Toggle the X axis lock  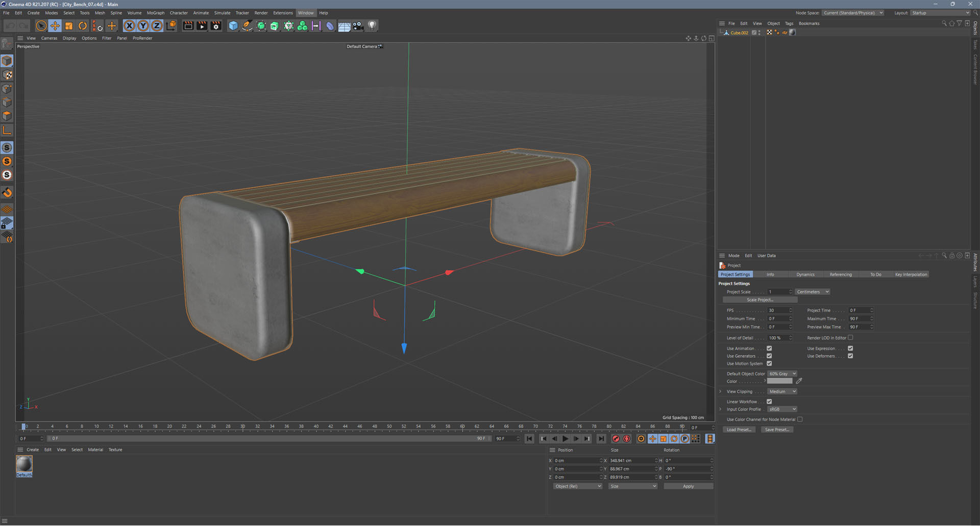(x=130, y=26)
